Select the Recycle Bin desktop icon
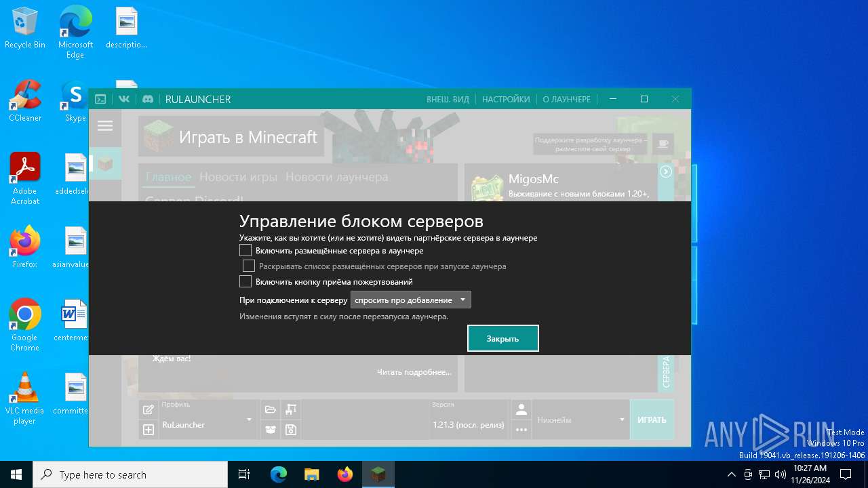The height and width of the screenshot is (488, 868). tap(25, 28)
